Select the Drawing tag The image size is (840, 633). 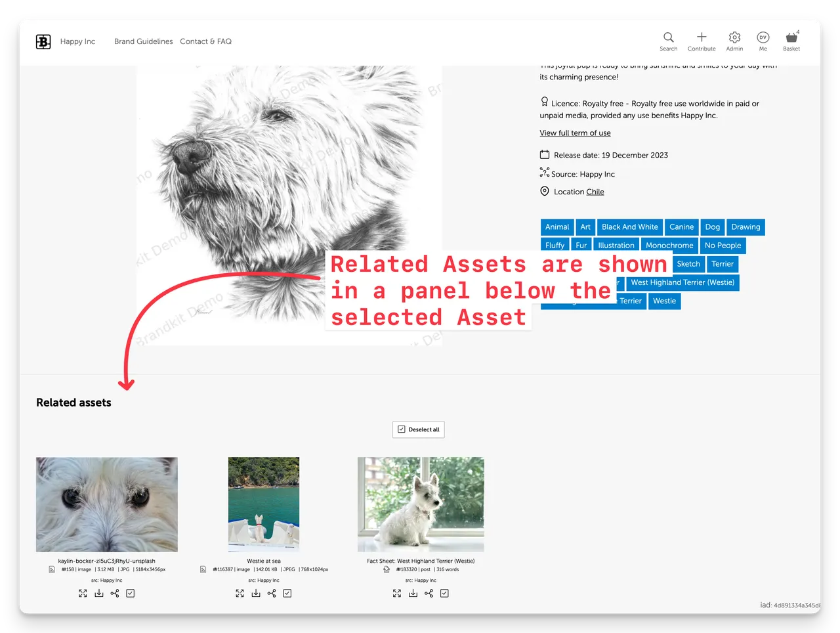[x=745, y=227]
